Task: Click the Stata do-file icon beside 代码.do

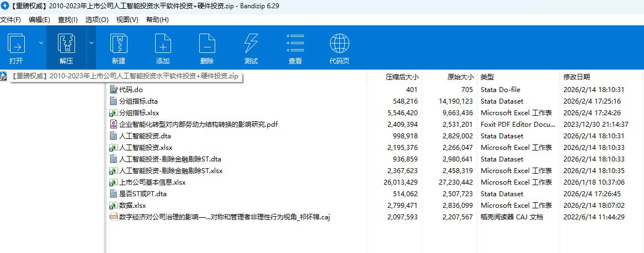Action: pyautogui.click(x=114, y=89)
